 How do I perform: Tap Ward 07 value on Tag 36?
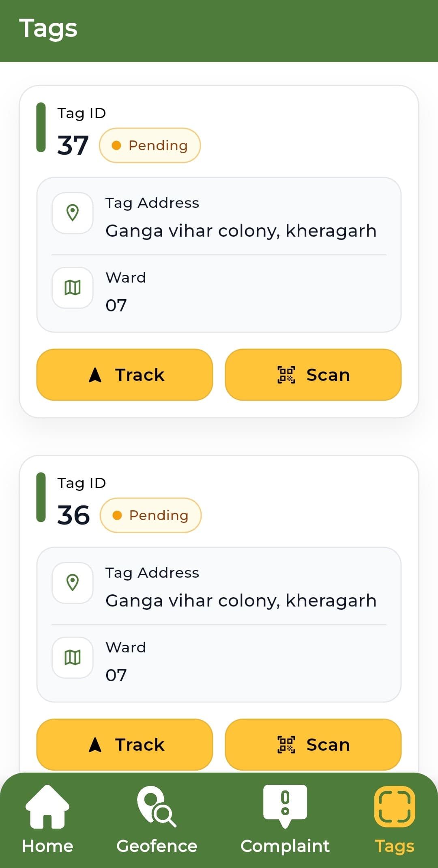(x=116, y=675)
